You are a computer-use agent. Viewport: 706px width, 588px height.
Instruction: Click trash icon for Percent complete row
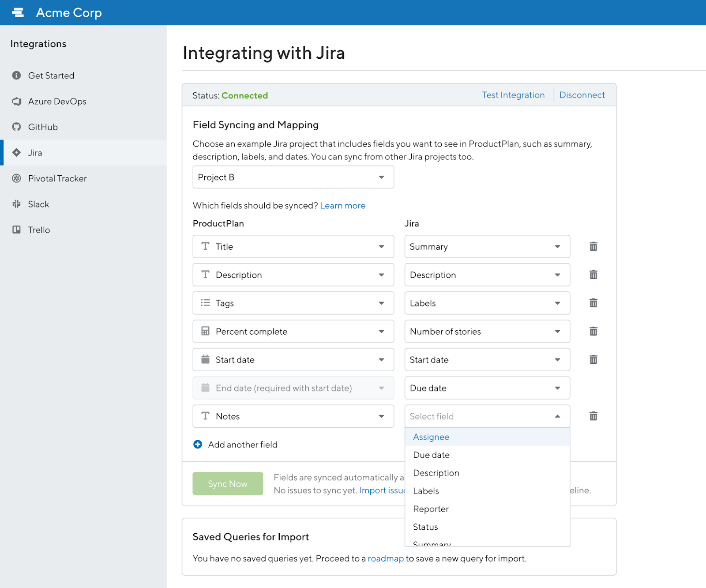[593, 332]
